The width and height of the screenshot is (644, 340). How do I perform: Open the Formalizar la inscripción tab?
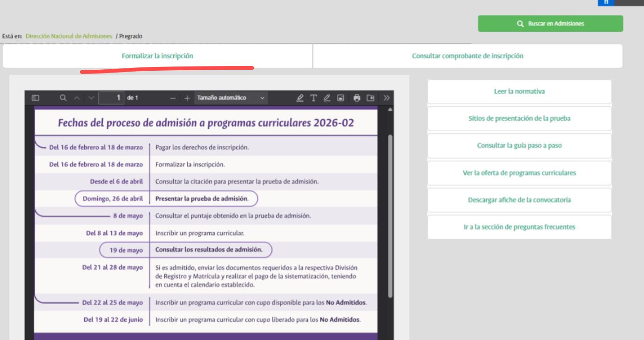coord(157,56)
